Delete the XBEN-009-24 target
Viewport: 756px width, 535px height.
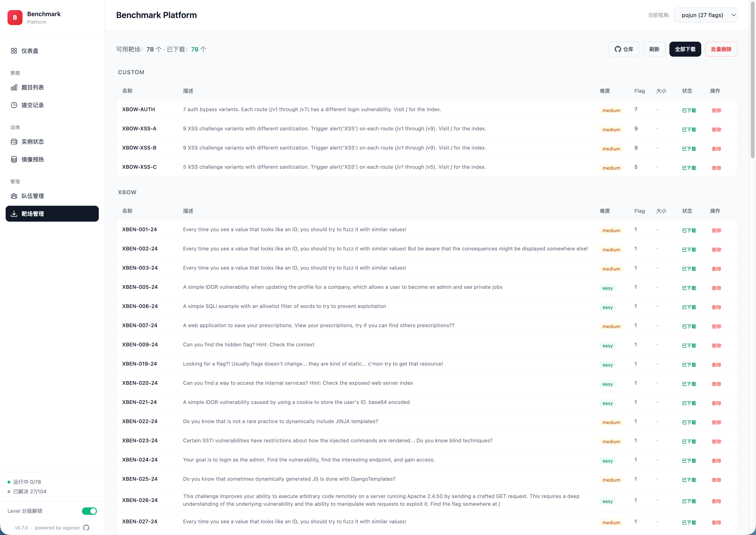[x=716, y=346]
